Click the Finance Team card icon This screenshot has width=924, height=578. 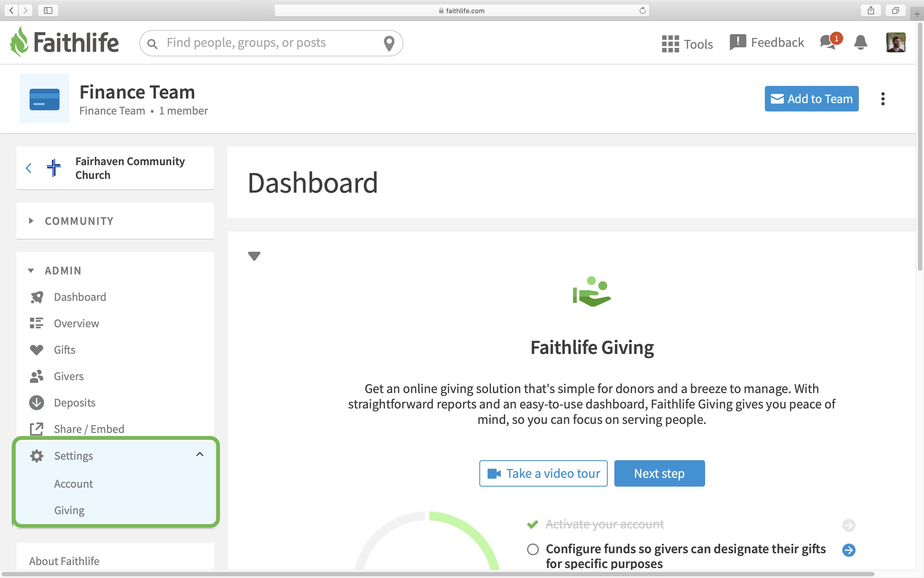tap(45, 99)
